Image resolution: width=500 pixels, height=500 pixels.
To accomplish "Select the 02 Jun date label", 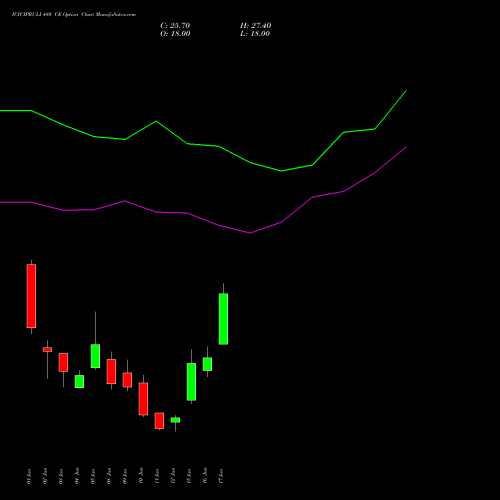I will pos(45,476).
